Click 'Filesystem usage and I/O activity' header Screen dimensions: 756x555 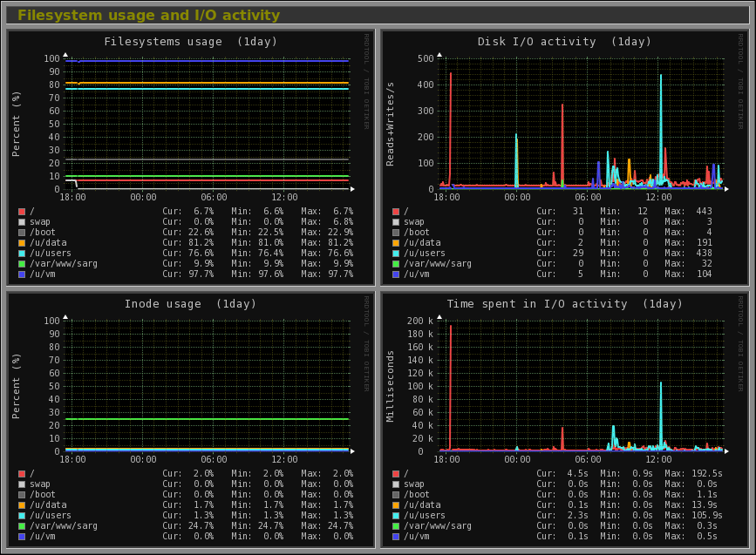148,15
